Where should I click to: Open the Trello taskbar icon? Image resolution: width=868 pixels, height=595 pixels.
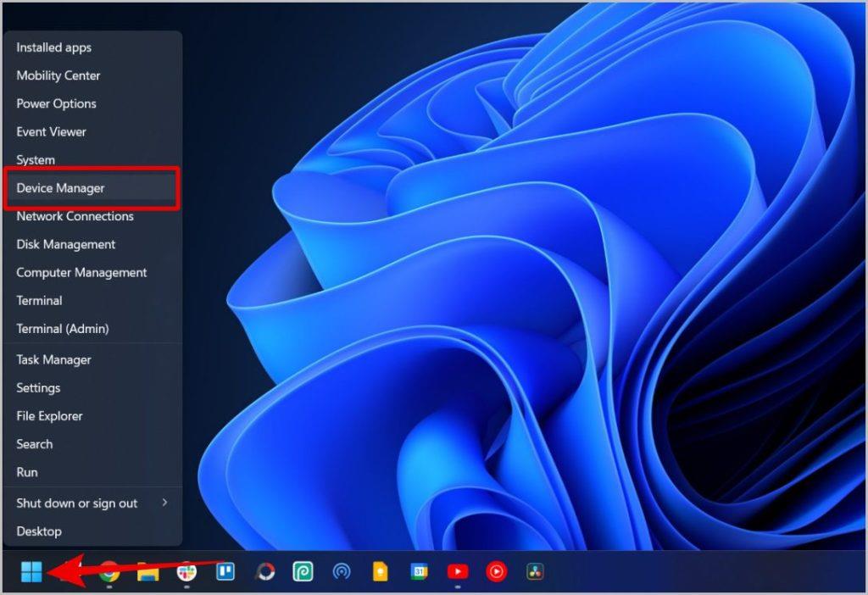coord(225,571)
